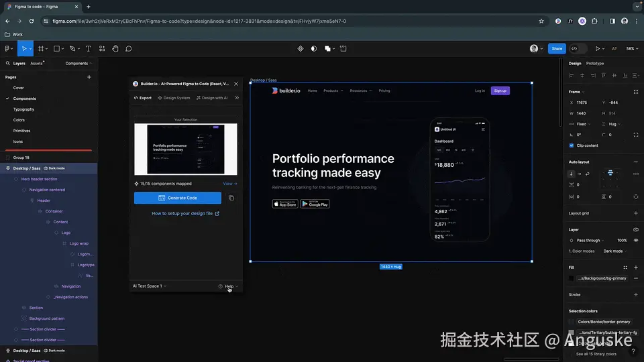Expand more plugin tabs chevron
Image resolution: width=644 pixels, height=362 pixels.
(237, 98)
